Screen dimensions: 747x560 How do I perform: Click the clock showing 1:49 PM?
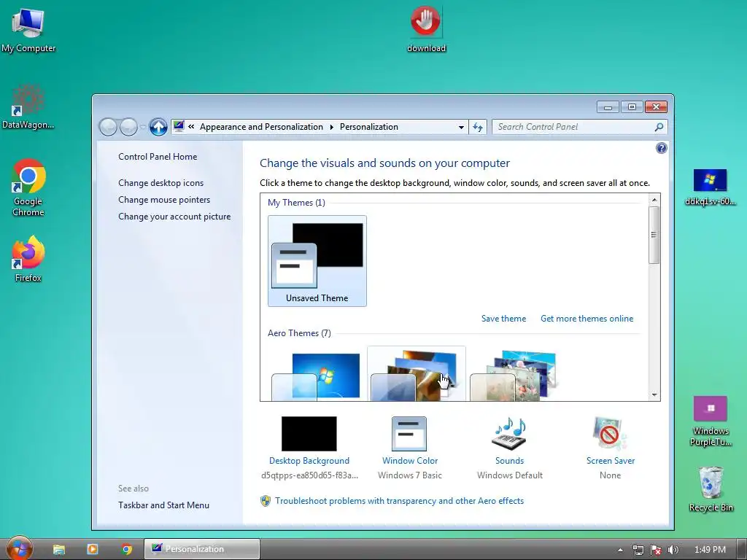coord(710,550)
